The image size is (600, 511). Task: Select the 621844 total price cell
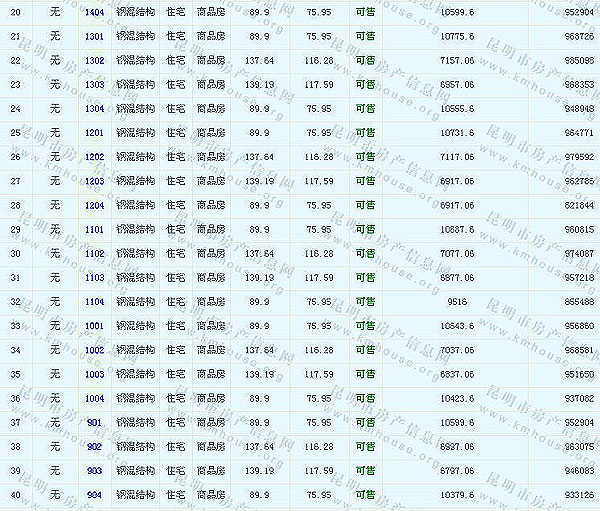(x=578, y=205)
